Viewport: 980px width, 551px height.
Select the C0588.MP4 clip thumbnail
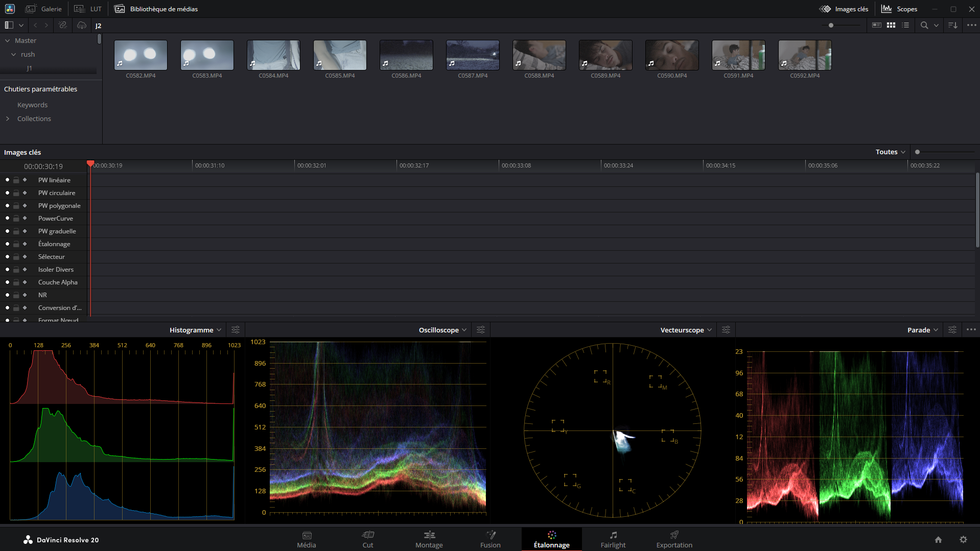[x=539, y=55]
